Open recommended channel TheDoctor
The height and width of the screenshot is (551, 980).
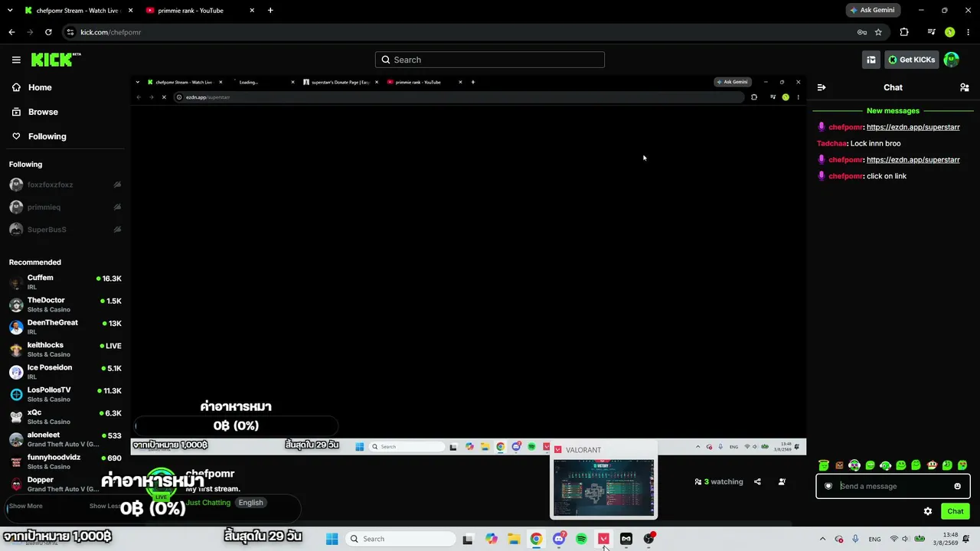point(65,305)
